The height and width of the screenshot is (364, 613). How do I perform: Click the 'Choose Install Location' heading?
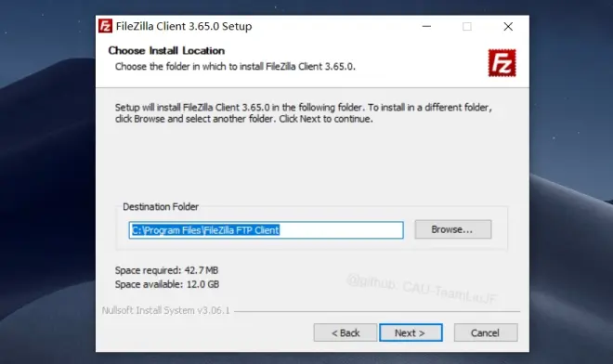(166, 50)
